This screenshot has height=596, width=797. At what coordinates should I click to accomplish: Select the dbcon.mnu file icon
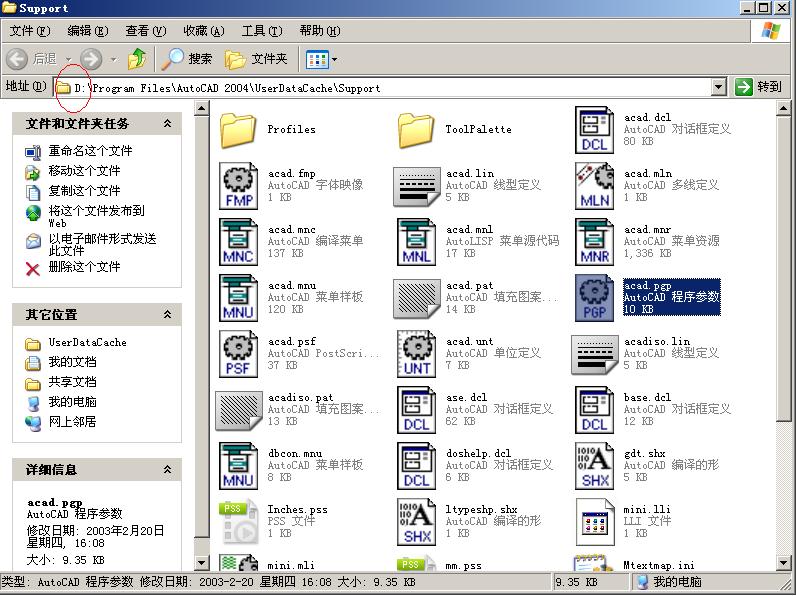point(238,466)
